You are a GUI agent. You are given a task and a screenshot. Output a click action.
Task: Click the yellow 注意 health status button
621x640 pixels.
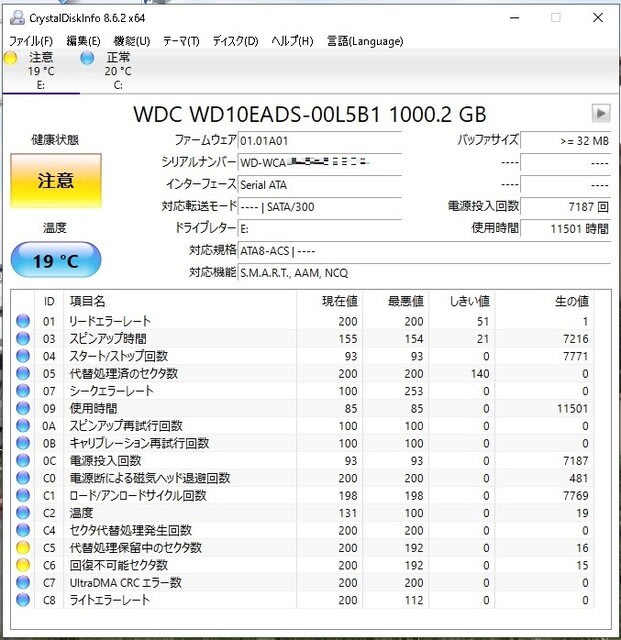click(x=56, y=180)
